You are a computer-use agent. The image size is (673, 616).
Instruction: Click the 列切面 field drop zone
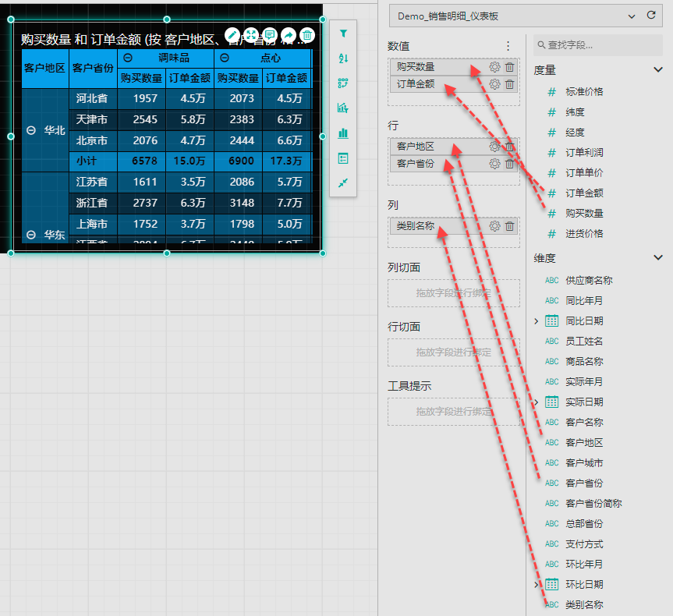click(453, 293)
